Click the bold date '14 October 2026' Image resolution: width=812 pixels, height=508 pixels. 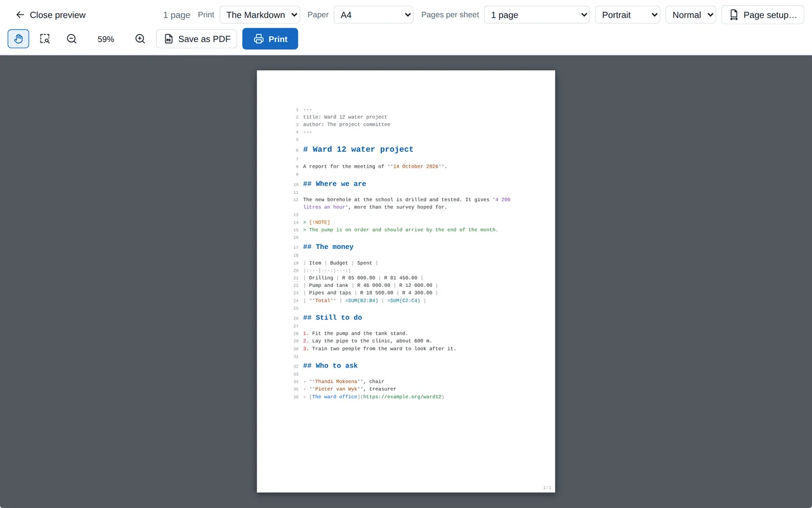pyautogui.click(x=417, y=166)
